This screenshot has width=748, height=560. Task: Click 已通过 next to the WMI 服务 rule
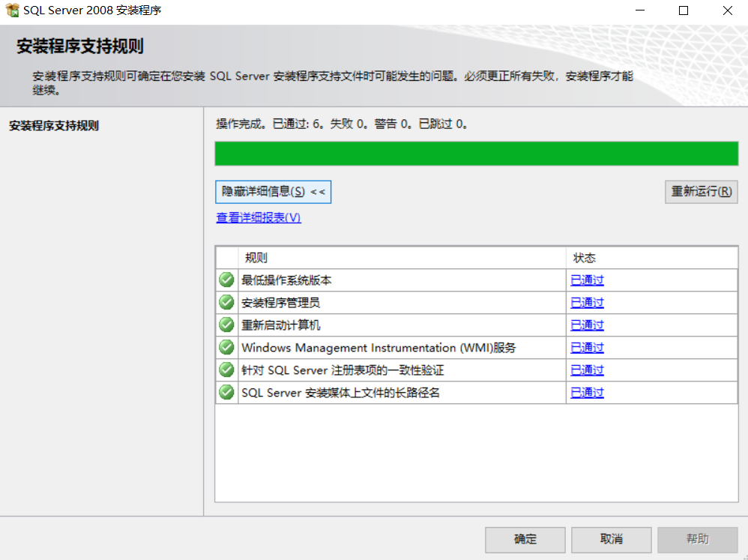[587, 347]
